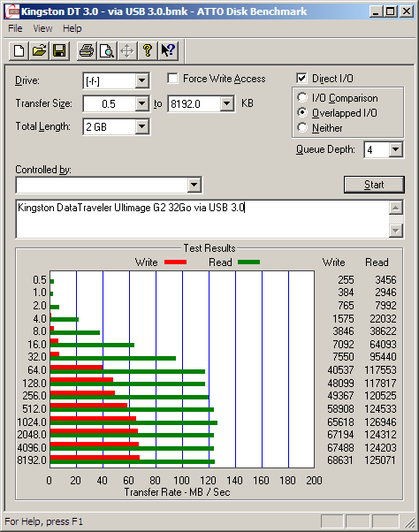Click the green Read legend swatch
The height and width of the screenshot is (532, 419).
coord(249,262)
